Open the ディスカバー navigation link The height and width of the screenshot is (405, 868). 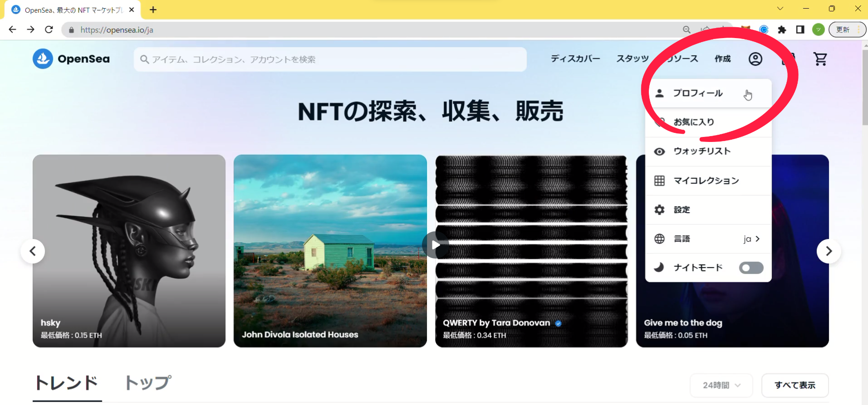tap(575, 59)
